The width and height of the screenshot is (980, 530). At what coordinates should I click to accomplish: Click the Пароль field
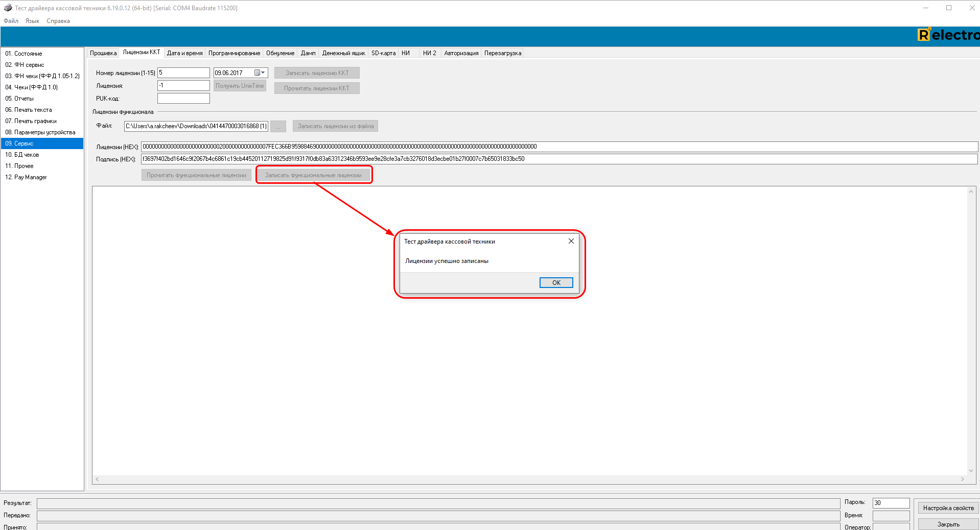click(891, 503)
